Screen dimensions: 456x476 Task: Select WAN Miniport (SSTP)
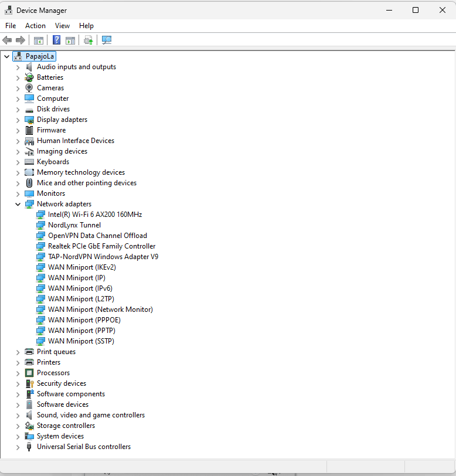point(81,341)
